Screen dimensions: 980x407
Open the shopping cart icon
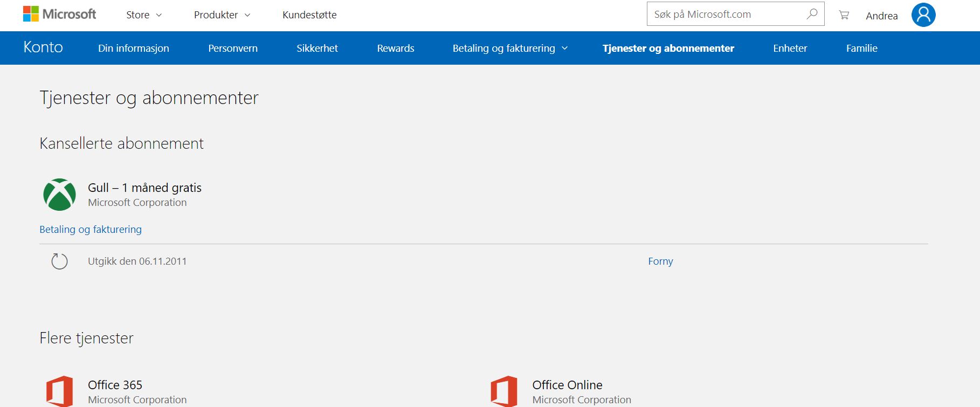coord(844,15)
